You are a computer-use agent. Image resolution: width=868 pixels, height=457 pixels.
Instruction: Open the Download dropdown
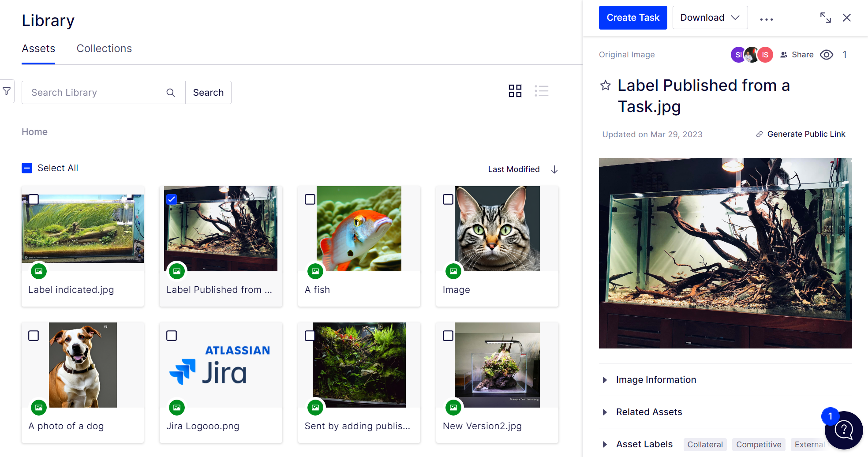click(710, 18)
